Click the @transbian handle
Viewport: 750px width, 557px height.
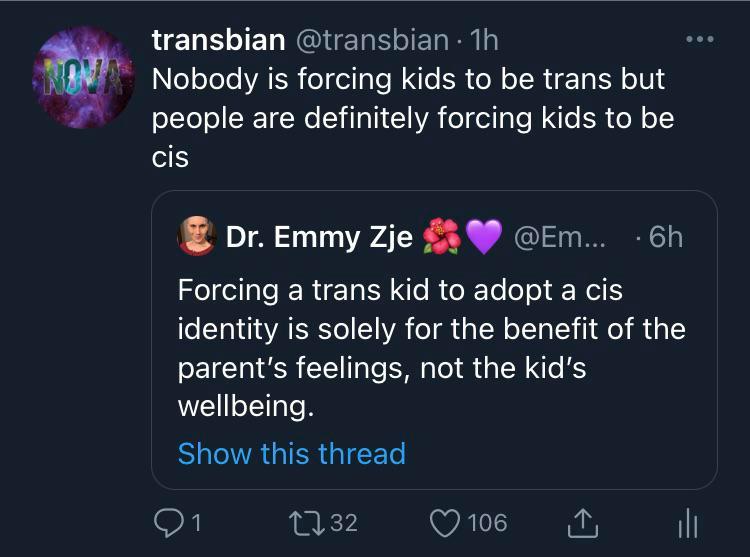point(368,40)
